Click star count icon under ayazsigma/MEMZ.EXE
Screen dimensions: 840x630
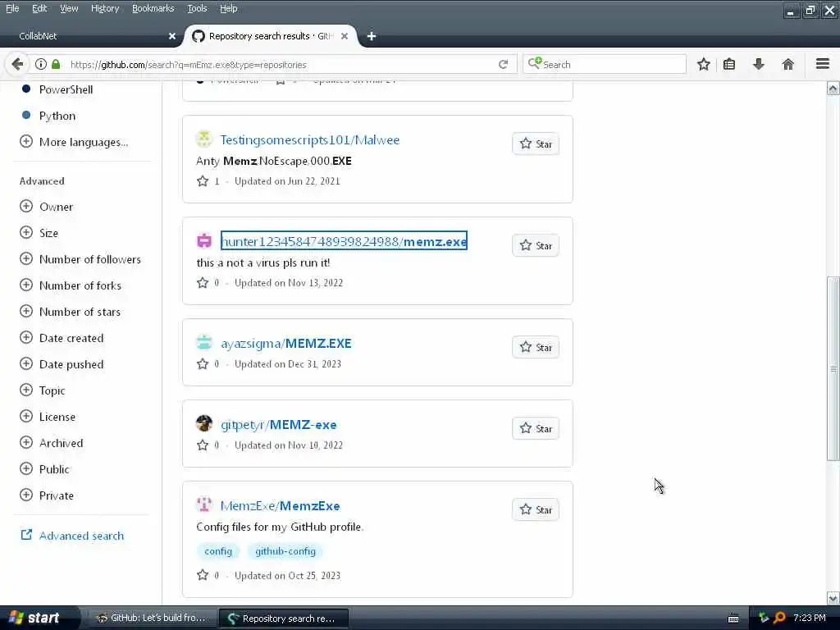coord(203,363)
